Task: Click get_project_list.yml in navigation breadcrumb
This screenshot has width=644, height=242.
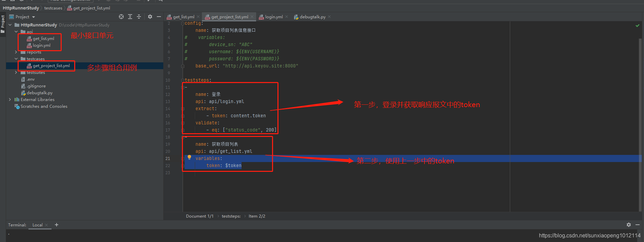Action: pyautogui.click(x=89, y=8)
